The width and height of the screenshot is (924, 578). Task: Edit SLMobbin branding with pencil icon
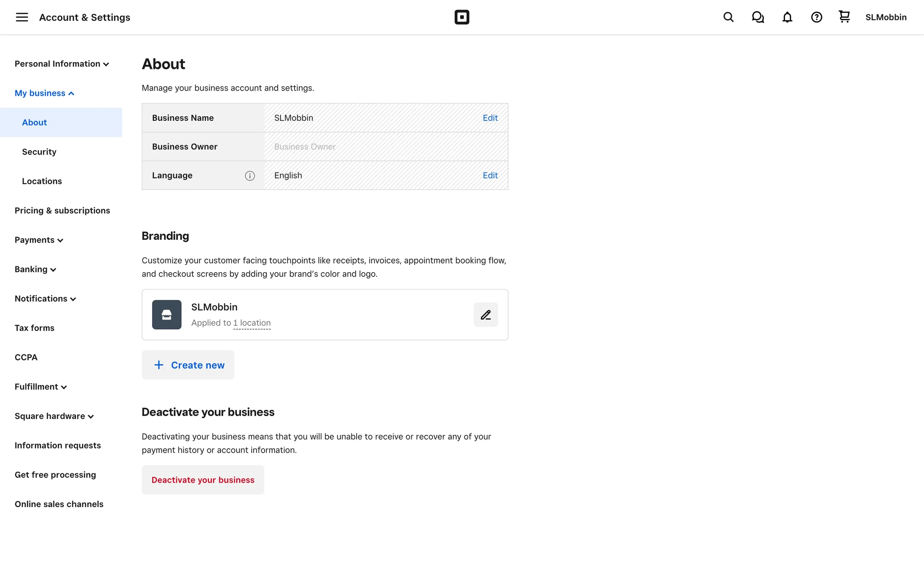486,315
